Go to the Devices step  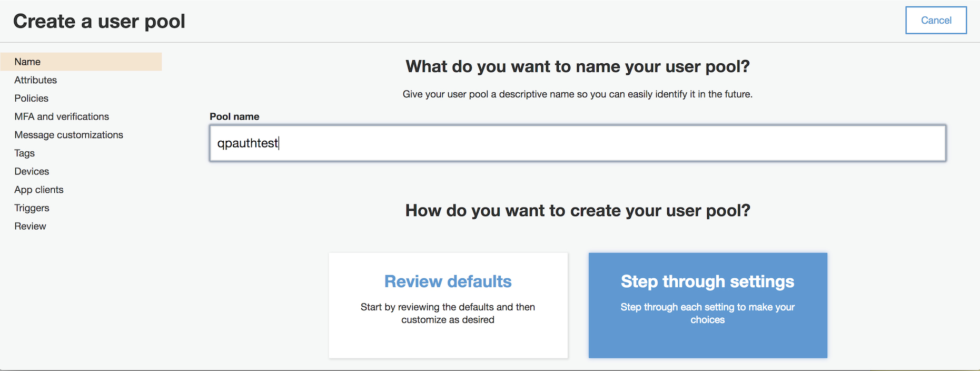(x=32, y=171)
